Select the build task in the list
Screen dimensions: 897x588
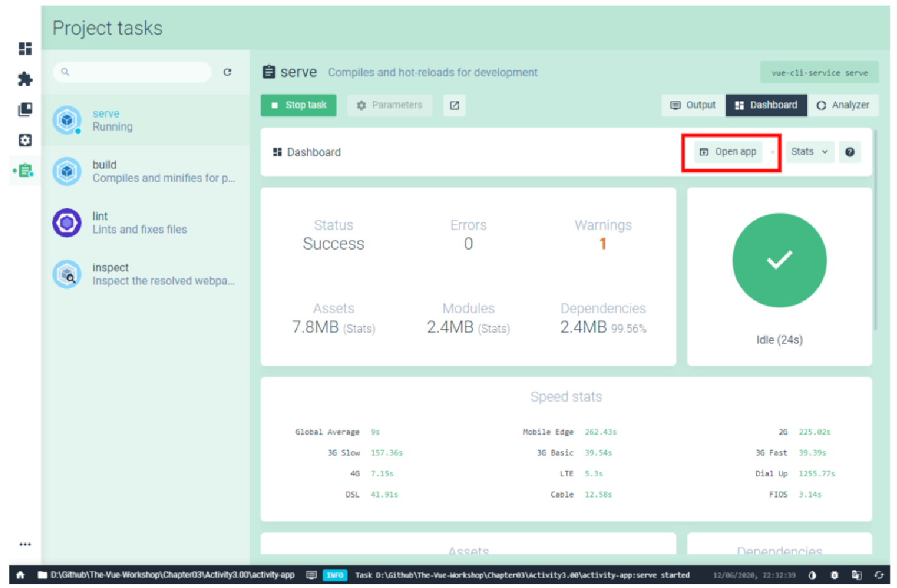point(145,171)
